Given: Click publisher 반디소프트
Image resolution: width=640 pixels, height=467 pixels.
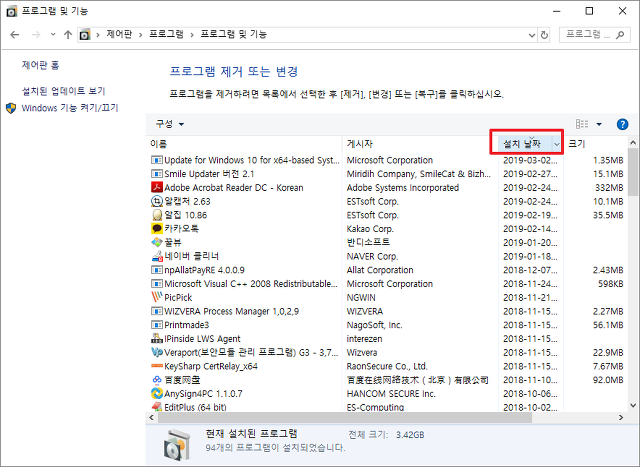Looking at the screenshot, I should point(368,242).
